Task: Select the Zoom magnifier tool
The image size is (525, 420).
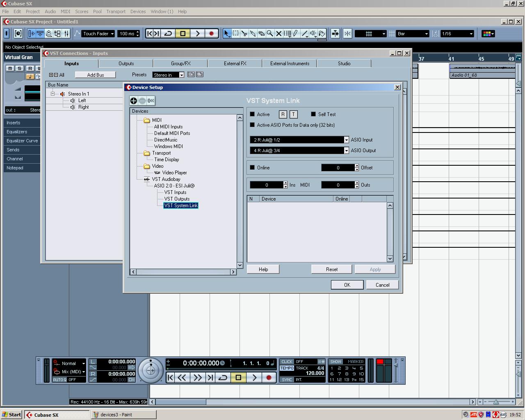Action: point(270,34)
